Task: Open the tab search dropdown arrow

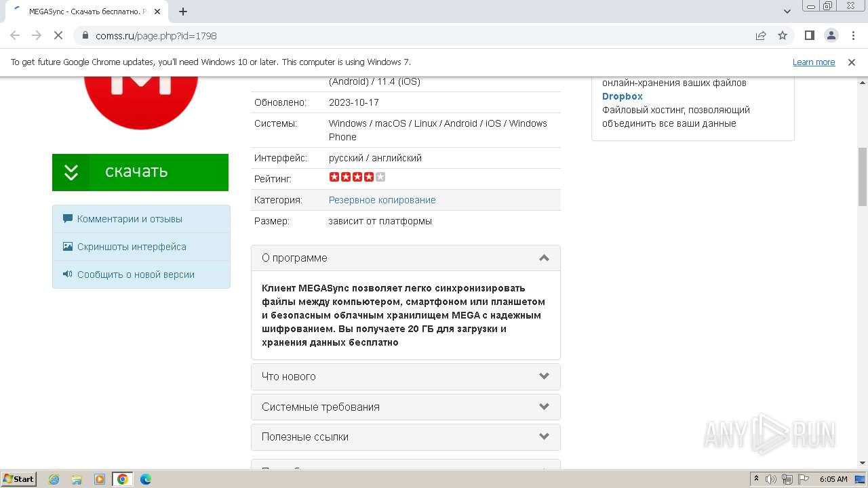Action: [787, 12]
